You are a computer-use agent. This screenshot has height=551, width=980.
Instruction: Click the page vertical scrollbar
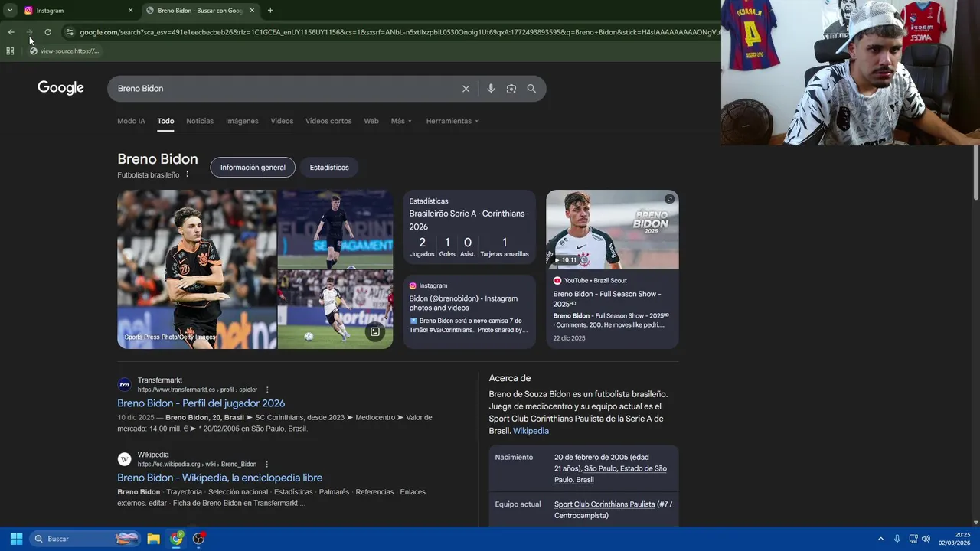tap(975, 171)
